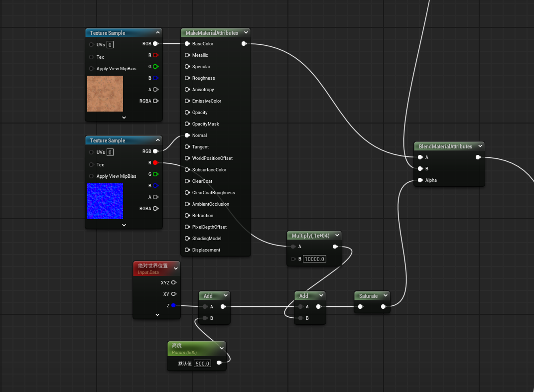Click the green G pin on the normal map Texture Sample
Viewport: 534px width, 392px height.
tap(155, 174)
